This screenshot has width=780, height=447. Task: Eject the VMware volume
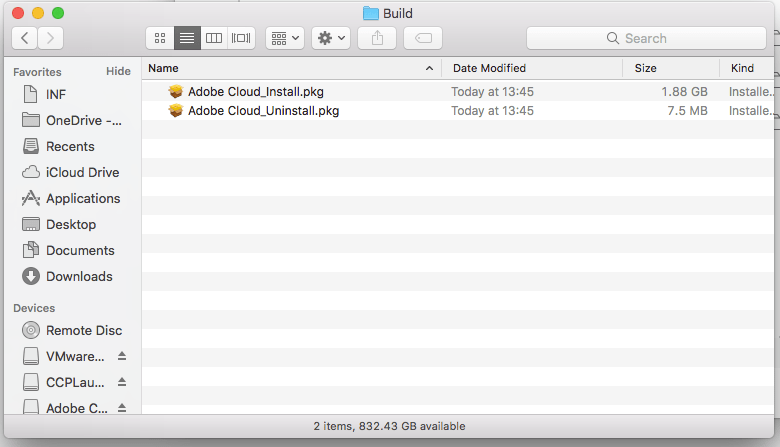[x=122, y=356]
